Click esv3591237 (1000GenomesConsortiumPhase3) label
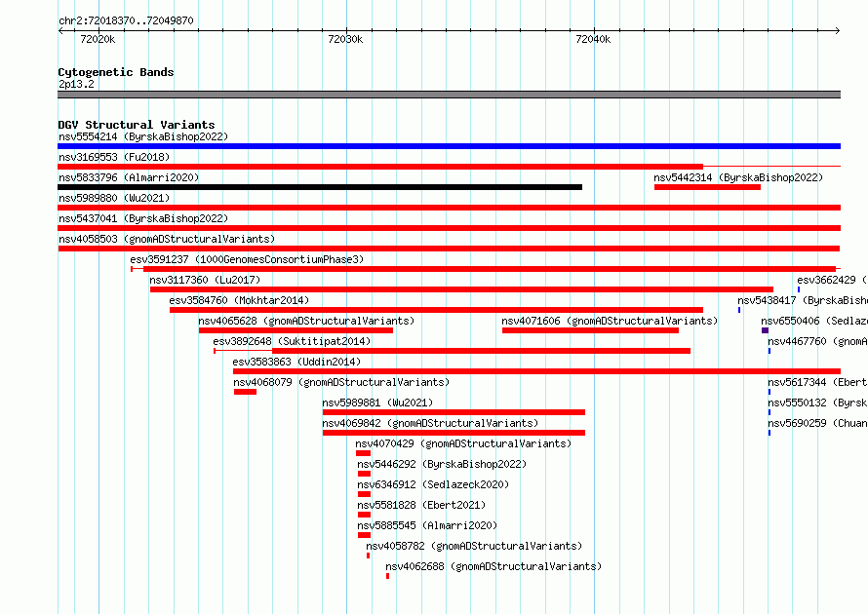Image resolution: width=868 pixels, height=614 pixels. coord(247,259)
